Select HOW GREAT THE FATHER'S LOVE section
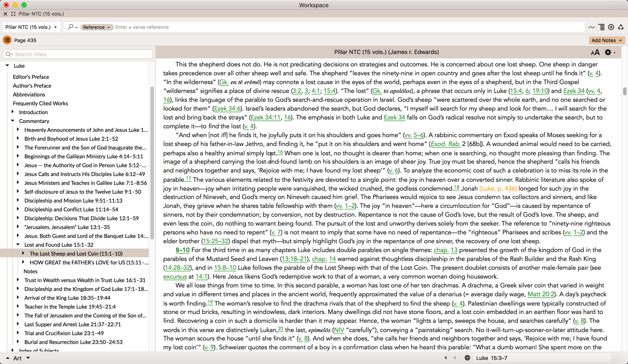This screenshot has height=364, width=628. coord(89,263)
